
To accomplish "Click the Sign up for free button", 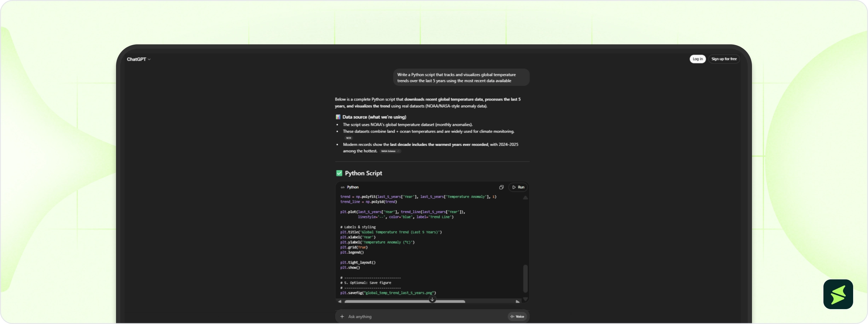I will (724, 59).
